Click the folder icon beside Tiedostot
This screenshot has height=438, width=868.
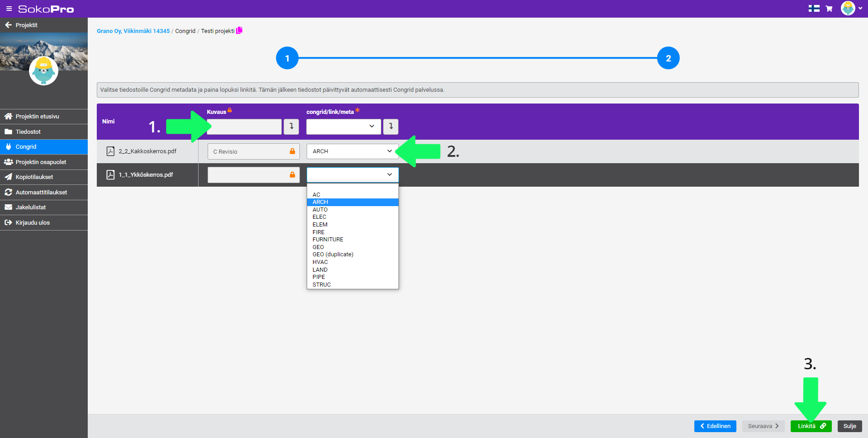coord(8,132)
